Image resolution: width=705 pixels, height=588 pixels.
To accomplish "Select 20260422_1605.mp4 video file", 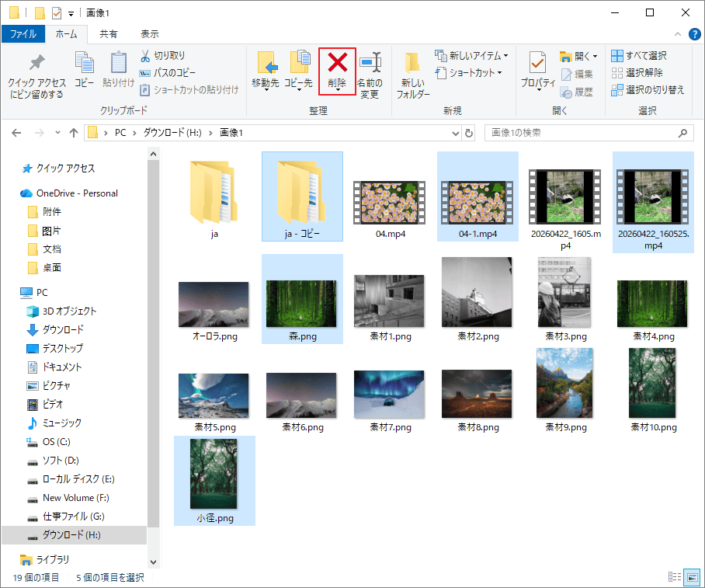I will tap(565, 203).
